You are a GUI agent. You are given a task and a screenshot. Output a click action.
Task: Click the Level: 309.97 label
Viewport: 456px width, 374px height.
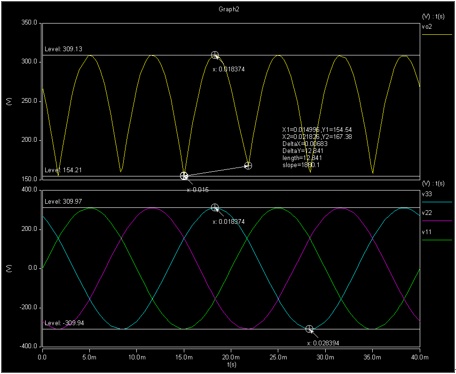pyautogui.click(x=63, y=201)
